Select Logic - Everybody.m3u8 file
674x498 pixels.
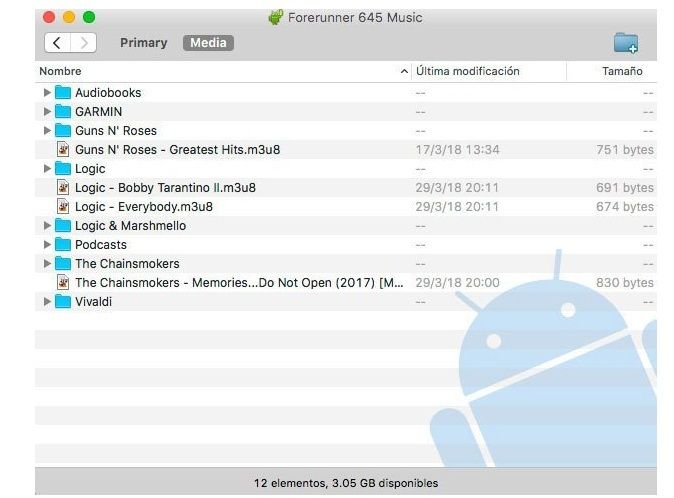coord(144,206)
